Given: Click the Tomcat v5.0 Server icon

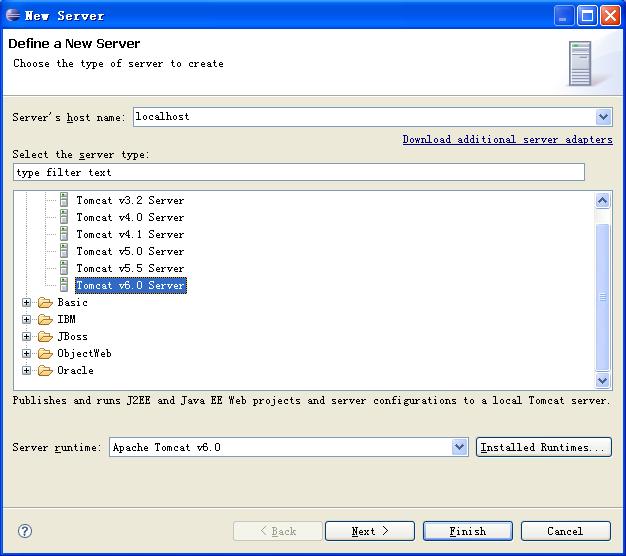Looking at the screenshot, I should pyautogui.click(x=64, y=251).
